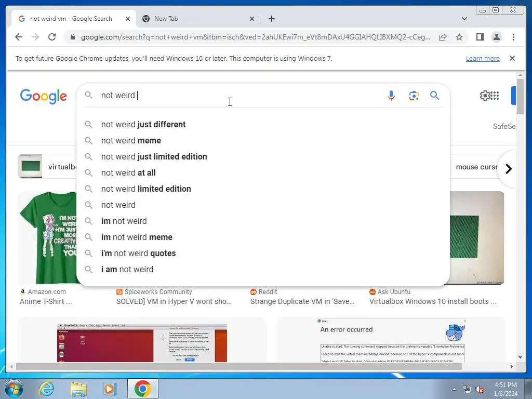Reload the current page
Screen dimensions: 532x399
click(x=52, y=37)
